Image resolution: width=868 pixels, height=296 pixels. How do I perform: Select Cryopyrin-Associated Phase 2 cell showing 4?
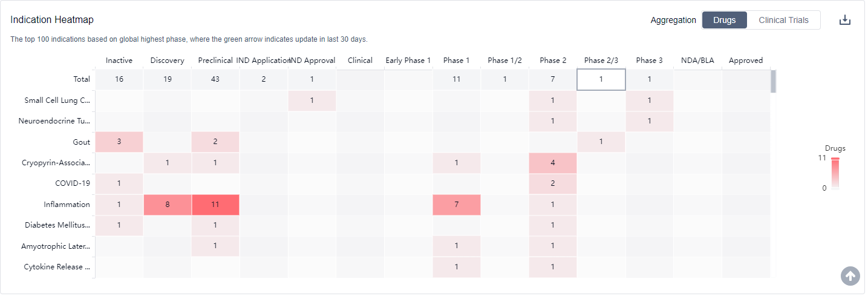553,163
